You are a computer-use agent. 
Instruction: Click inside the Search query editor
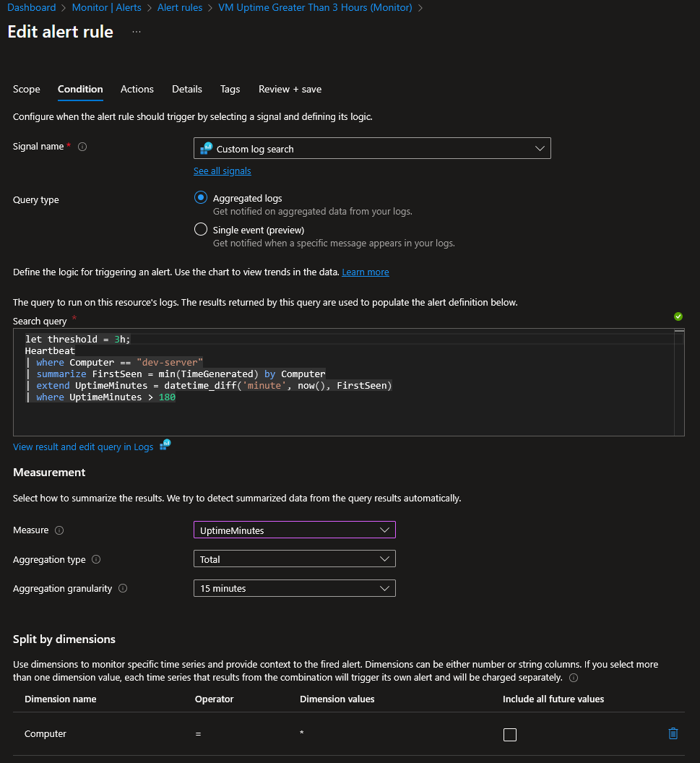click(x=348, y=382)
